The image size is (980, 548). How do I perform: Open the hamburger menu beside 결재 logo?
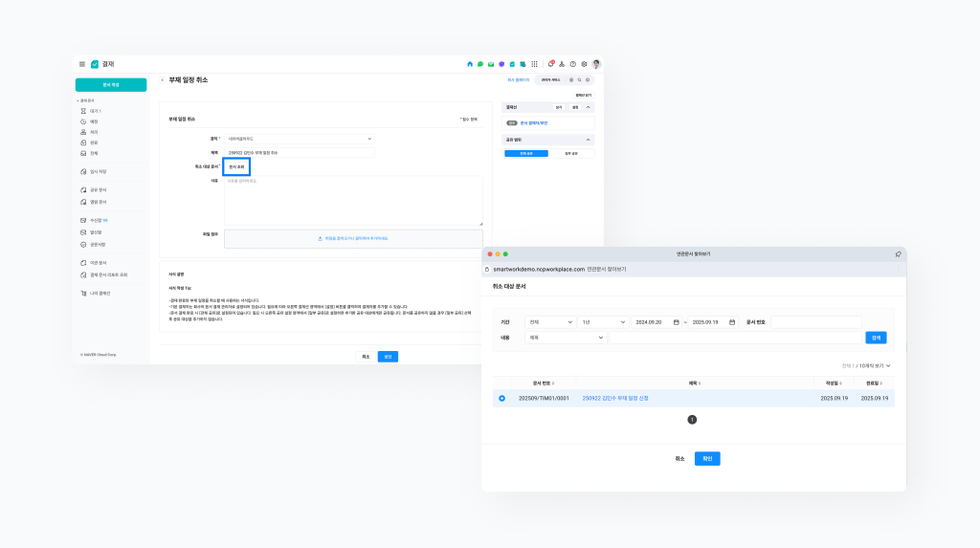click(82, 64)
